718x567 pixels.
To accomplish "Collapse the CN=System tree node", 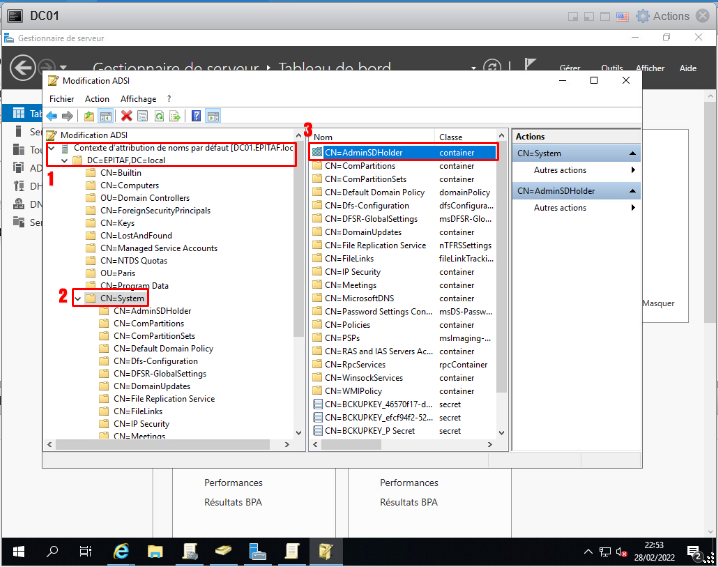I will (78, 298).
